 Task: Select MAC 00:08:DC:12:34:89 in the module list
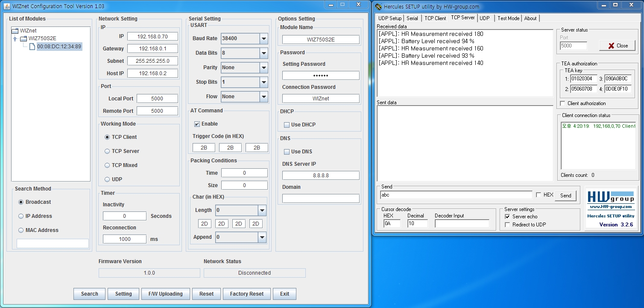(59, 46)
